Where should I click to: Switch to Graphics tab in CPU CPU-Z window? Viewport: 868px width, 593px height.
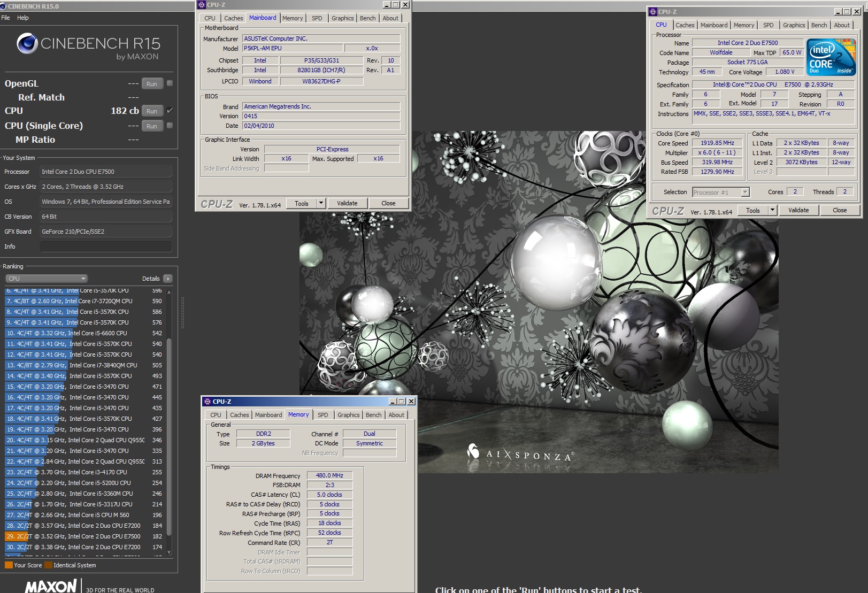pos(794,25)
